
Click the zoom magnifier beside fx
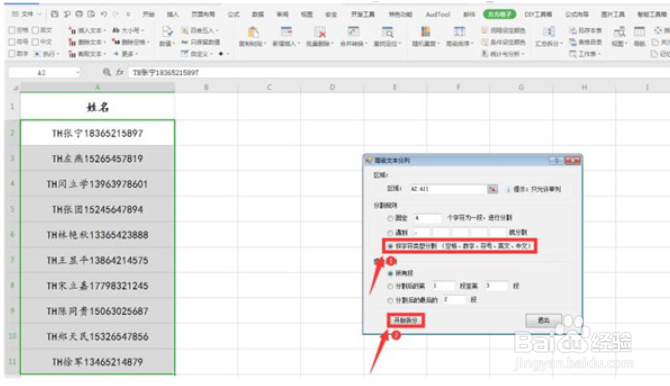click(x=107, y=72)
